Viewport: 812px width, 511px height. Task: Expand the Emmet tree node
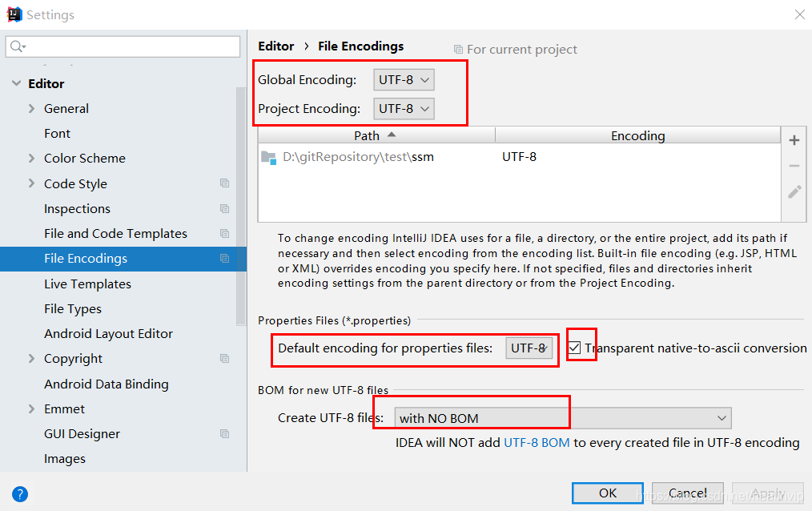[31, 408]
